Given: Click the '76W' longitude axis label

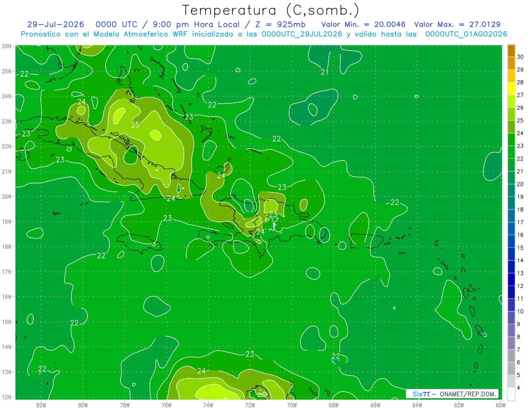Looking at the screenshot, I should point(167,404).
